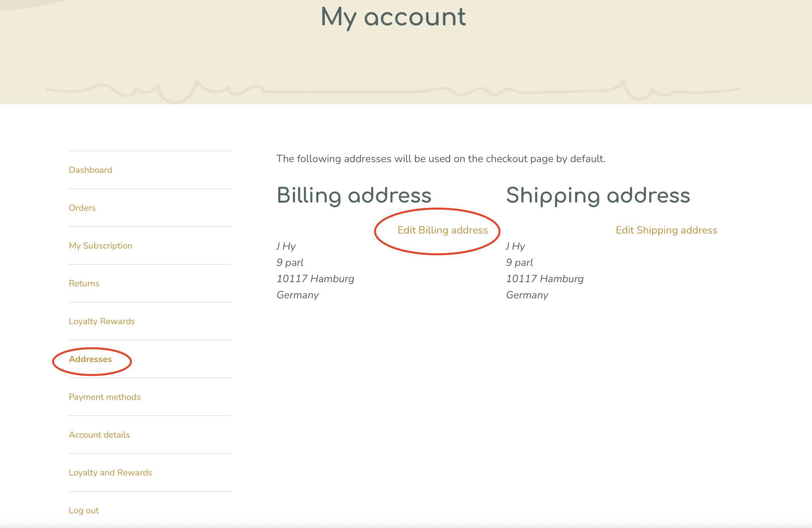Open Loyalty and Rewards link

pos(110,472)
